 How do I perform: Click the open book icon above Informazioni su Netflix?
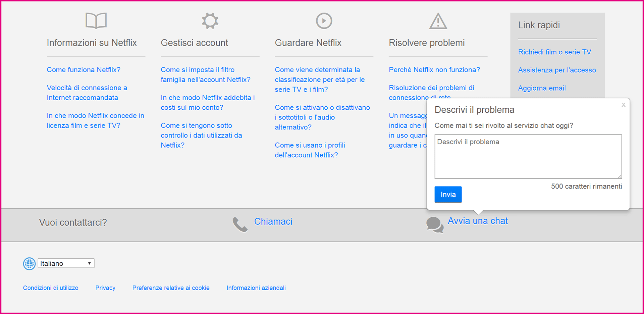[96, 21]
